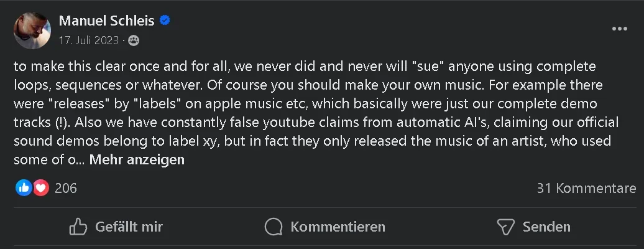Show the 206 reactions list
The image size is (644, 249).
click(x=66, y=188)
